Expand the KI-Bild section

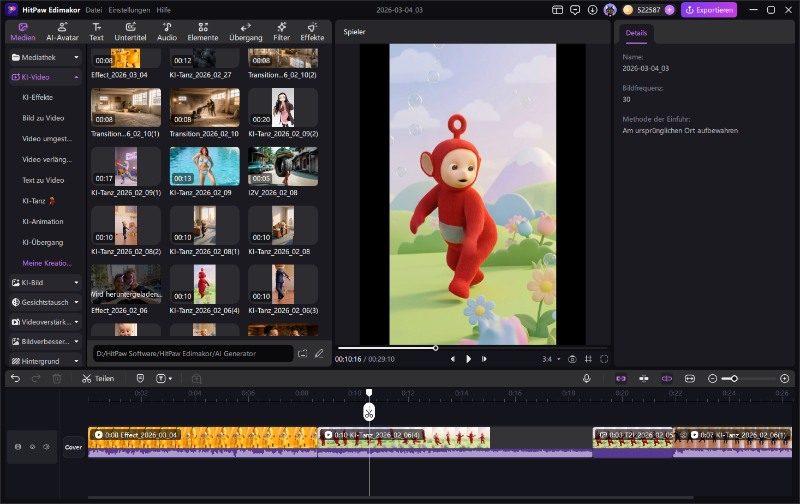click(45, 282)
